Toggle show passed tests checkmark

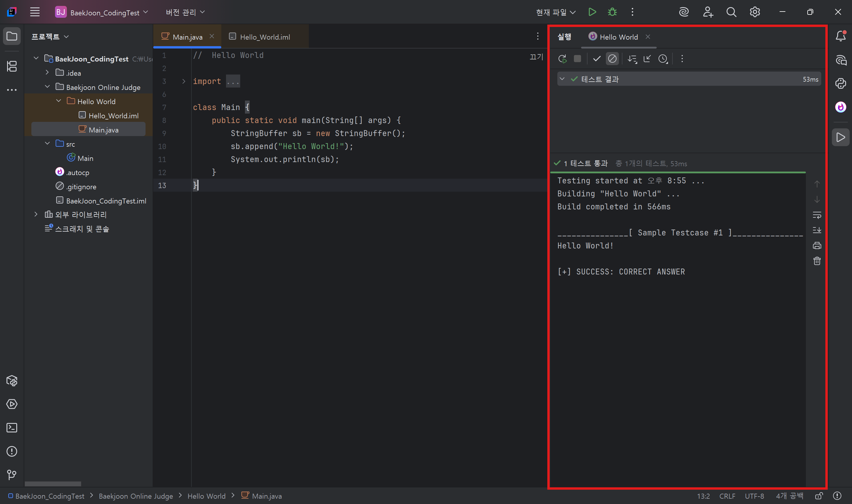point(597,59)
